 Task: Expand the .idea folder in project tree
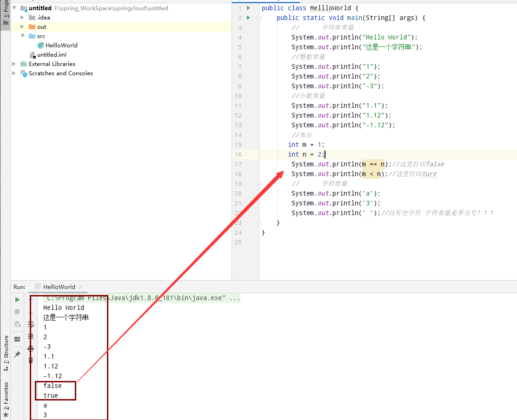pos(22,18)
